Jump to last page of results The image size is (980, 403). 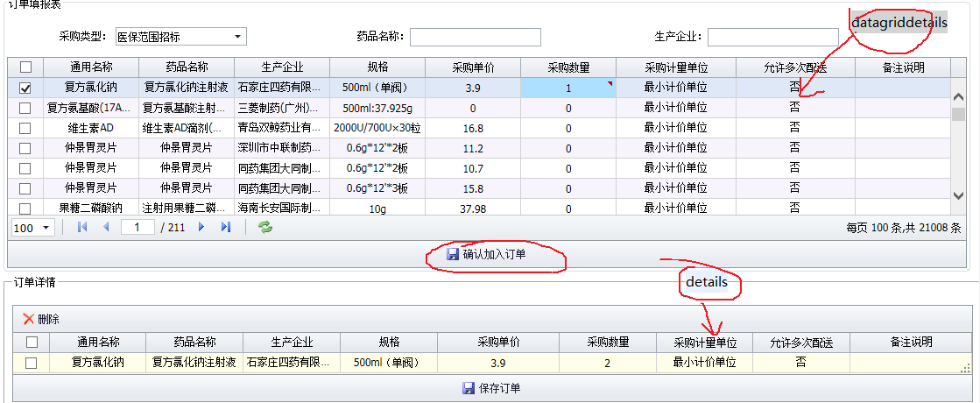click(225, 227)
